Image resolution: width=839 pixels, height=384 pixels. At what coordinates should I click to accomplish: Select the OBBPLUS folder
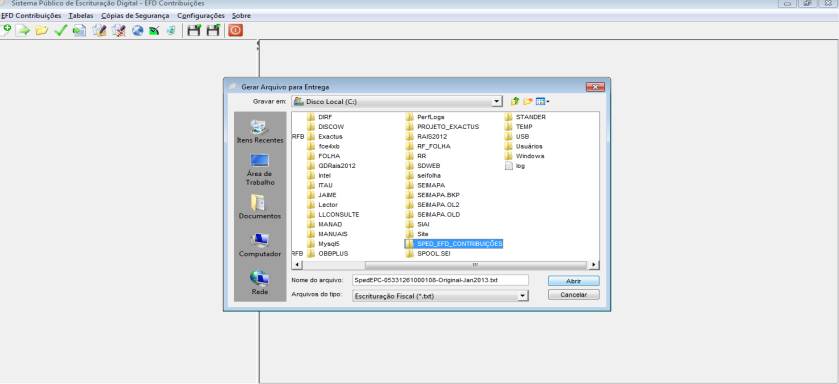[x=327, y=254]
